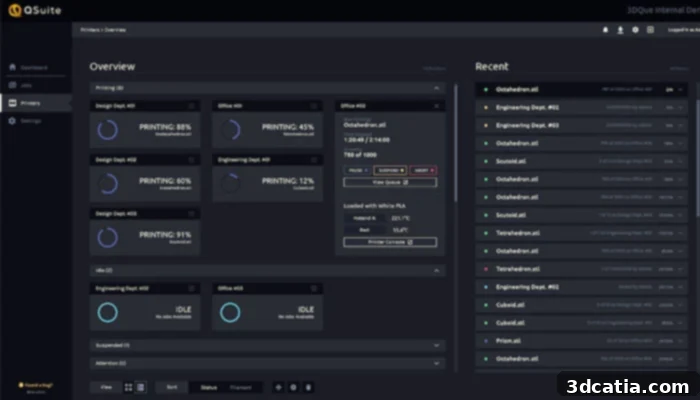Click the first icon right of the Filament option

[278, 387]
